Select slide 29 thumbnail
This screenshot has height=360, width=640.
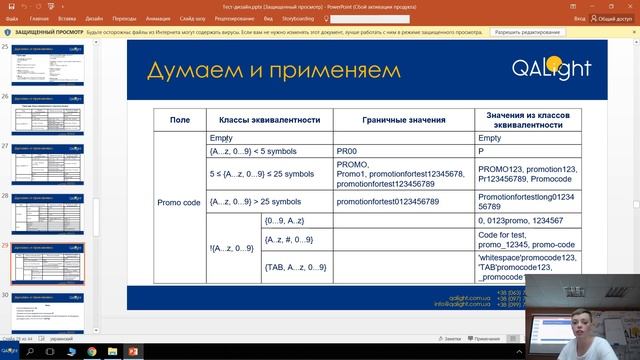point(48,264)
